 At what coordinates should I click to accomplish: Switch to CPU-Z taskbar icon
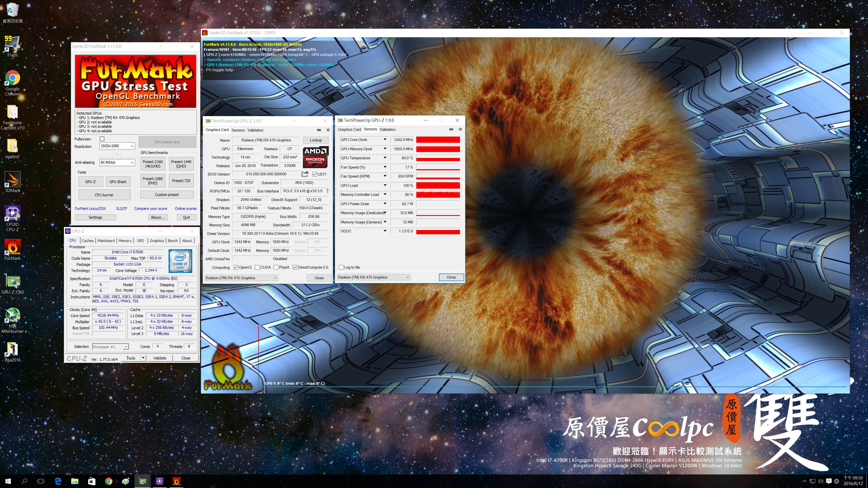pyautogui.click(x=159, y=481)
